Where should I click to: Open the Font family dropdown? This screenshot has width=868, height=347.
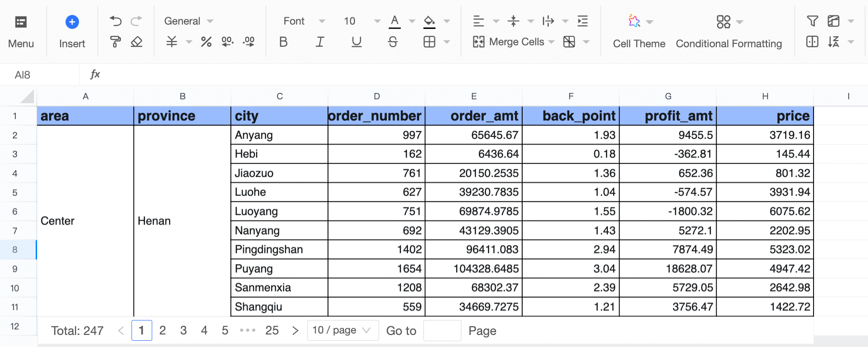click(x=304, y=21)
